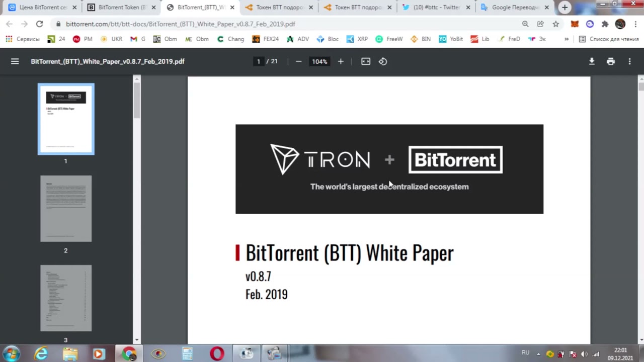Viewport: 644px width, 362px height.
Task: Edit the current page number field
Action: (259, 61)
